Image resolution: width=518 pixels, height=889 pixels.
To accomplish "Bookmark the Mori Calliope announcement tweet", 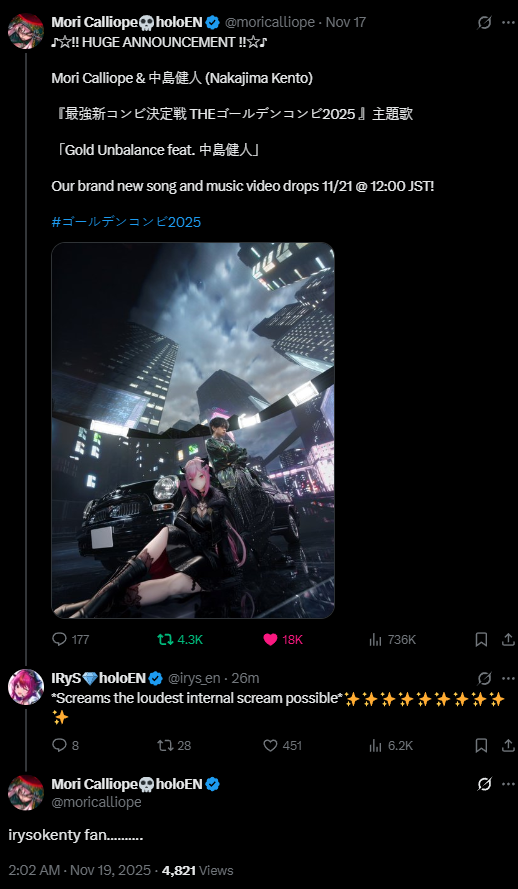I will [x=481, y=640].
